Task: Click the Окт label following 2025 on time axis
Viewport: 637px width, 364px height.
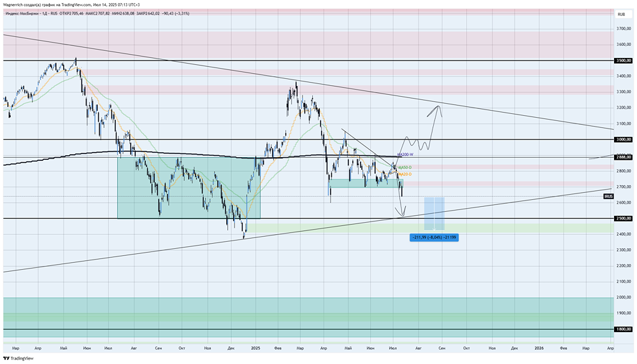Action: point(466,348)
